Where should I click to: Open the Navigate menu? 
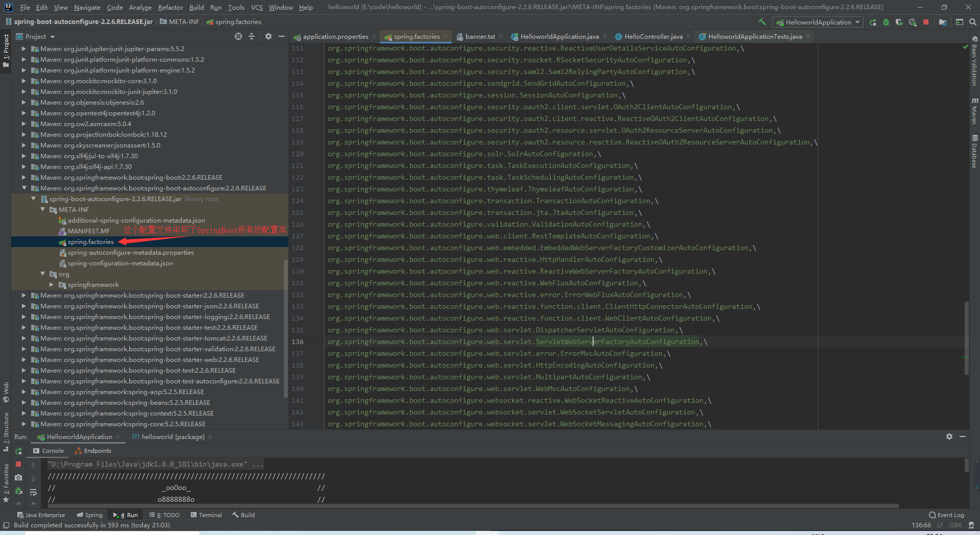pos(87,7)
